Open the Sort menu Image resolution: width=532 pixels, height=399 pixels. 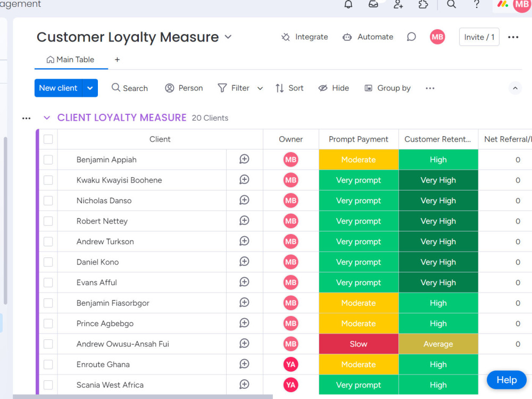[x=289, y=88]
